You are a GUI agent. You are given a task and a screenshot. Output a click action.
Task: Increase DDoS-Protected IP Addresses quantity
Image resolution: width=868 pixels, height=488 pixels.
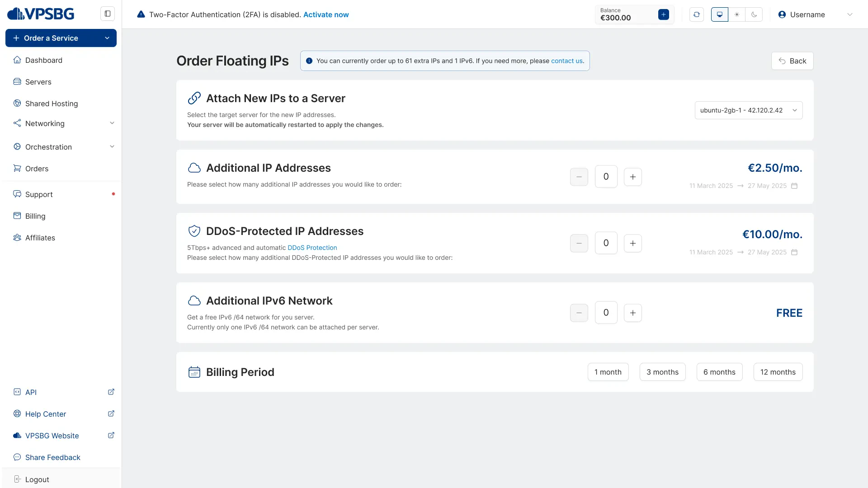632,243
